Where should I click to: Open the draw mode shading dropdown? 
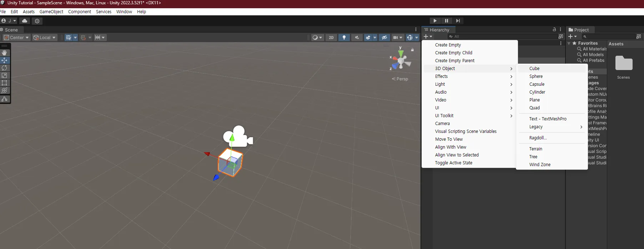(317, 38)
